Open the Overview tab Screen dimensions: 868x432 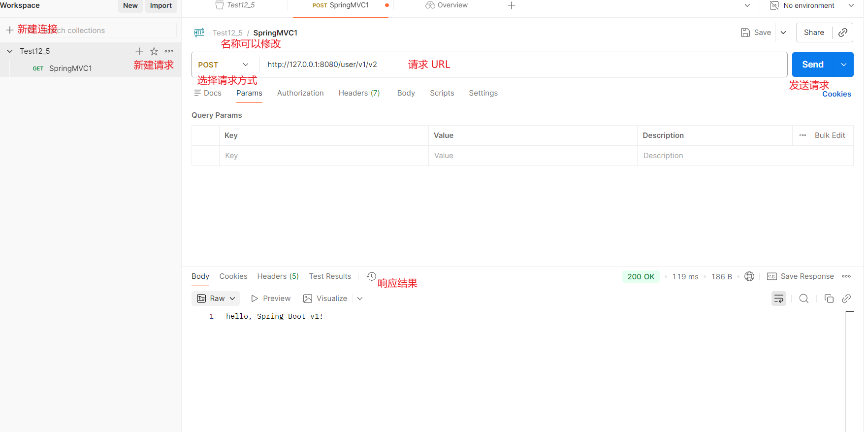click(x=447, y=5)
